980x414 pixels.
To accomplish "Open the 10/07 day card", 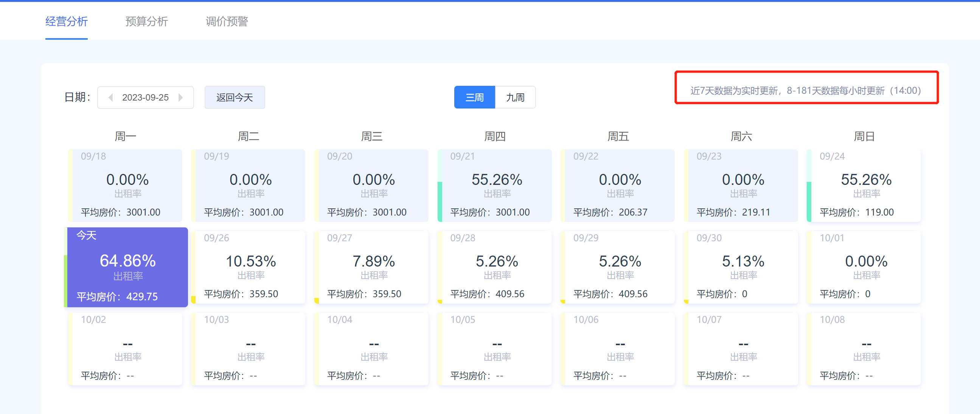I will pos(741,349).
